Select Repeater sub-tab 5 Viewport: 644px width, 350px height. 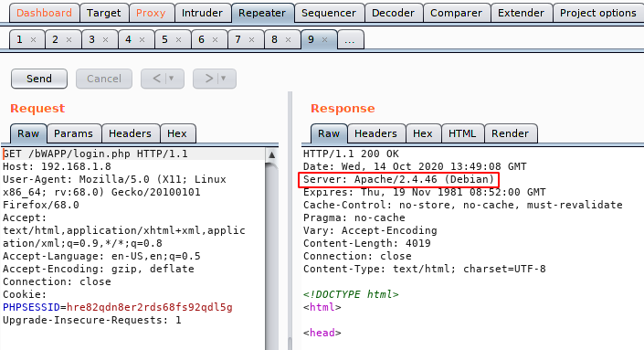(164, 39)
